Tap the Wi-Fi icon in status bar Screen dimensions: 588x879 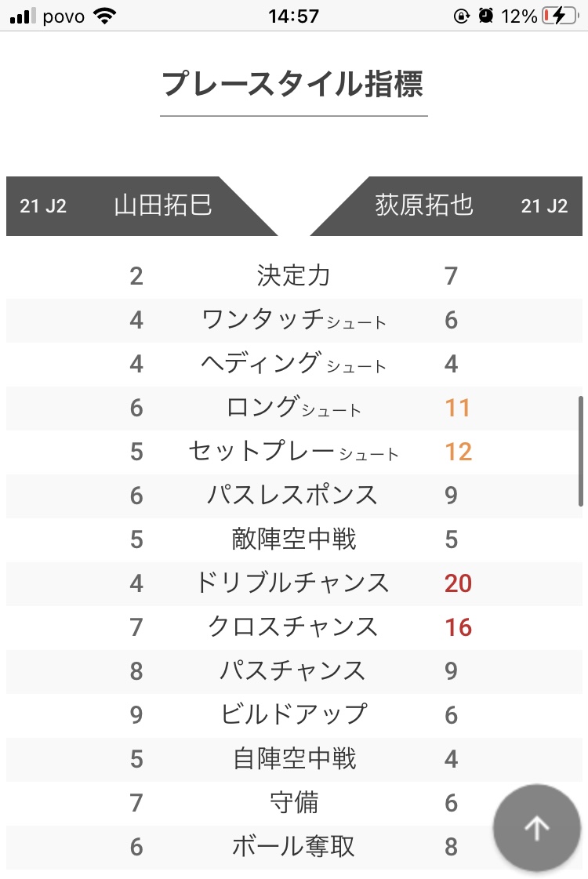[x=103, y=16]
